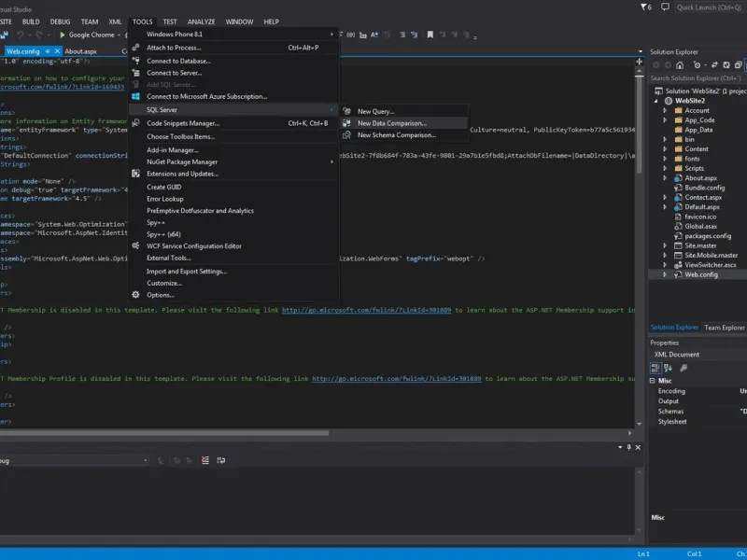
Task: Switch to the Team Explorer tab
Action: (x=725, y=328)
